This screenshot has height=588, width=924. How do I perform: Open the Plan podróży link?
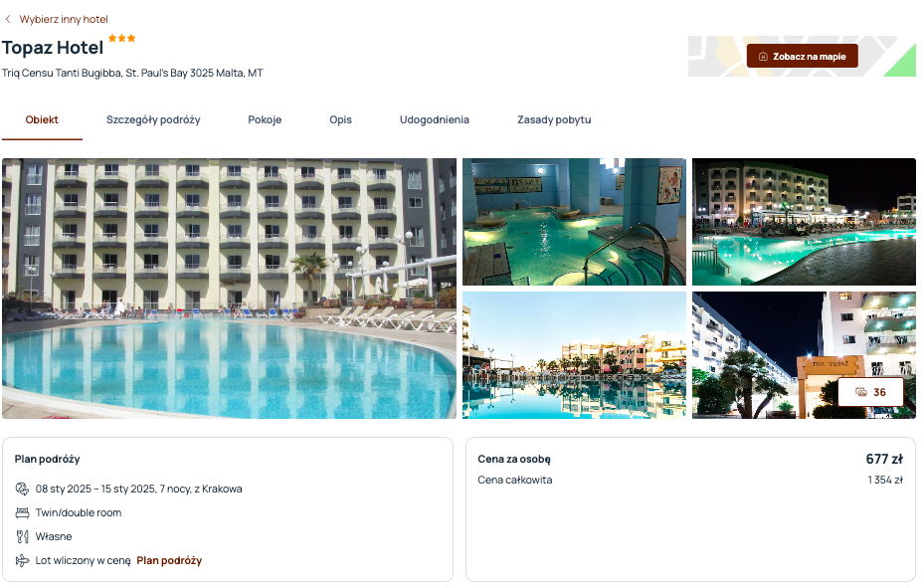169,561
